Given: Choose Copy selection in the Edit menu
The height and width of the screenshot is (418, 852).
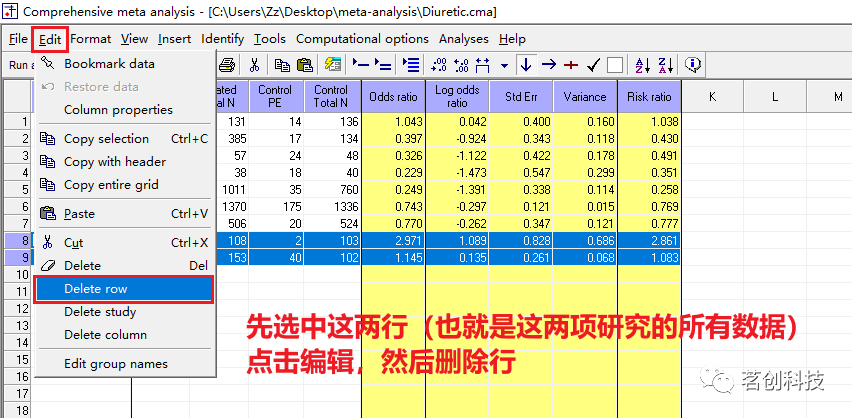Looking at the screenshot, I should 125,139.
